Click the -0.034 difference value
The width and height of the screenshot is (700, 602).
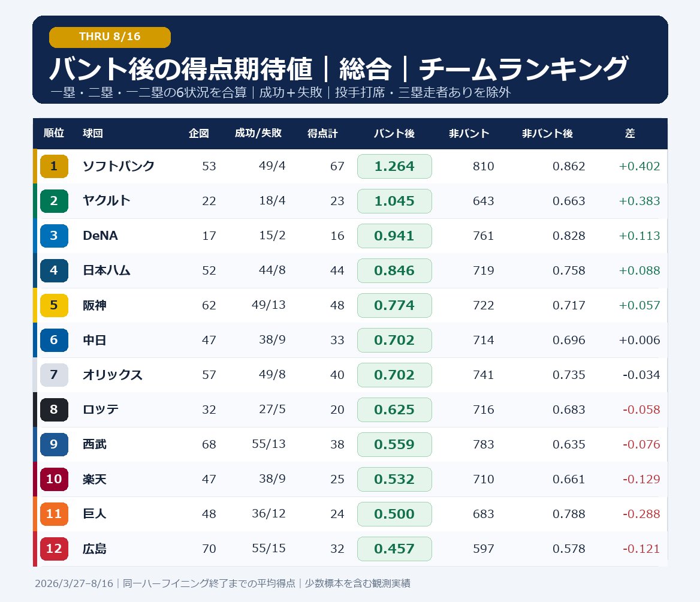coord(641,375)
